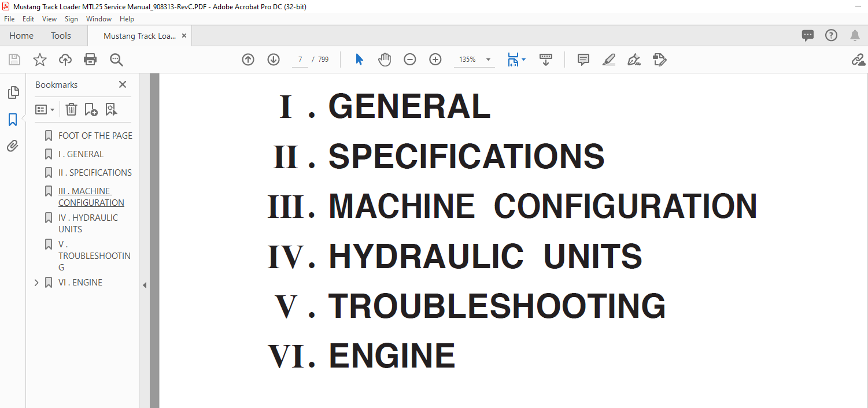Go to the next page arrow
Screen dimensions: 868x408
[x=274, y=60]
